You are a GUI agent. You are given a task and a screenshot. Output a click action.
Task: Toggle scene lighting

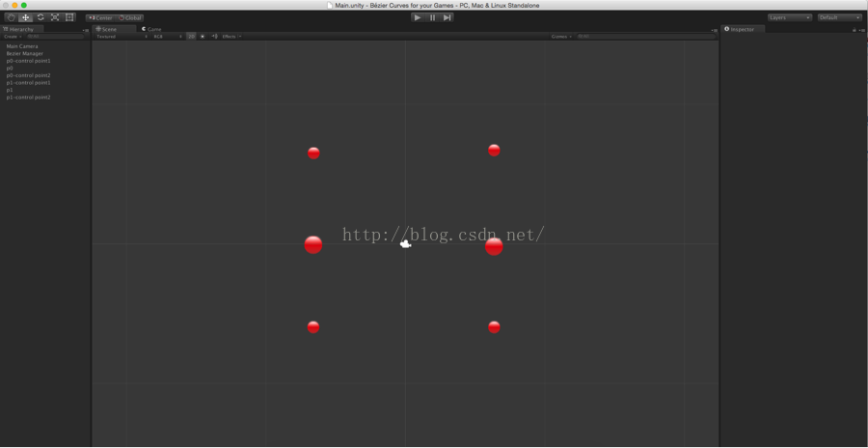203,37
